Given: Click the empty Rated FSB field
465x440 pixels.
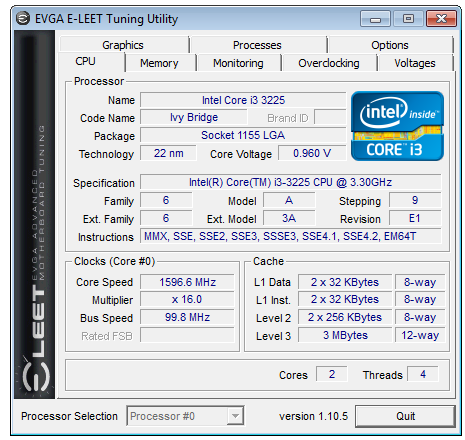Looking at the screenshot, I should click(x=187, y=335).
